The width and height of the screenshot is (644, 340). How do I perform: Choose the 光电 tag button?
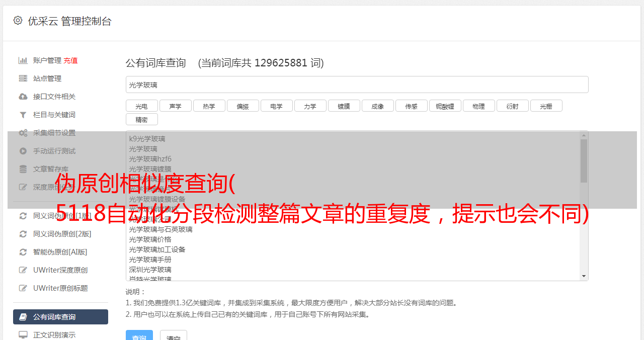(142, 106)
